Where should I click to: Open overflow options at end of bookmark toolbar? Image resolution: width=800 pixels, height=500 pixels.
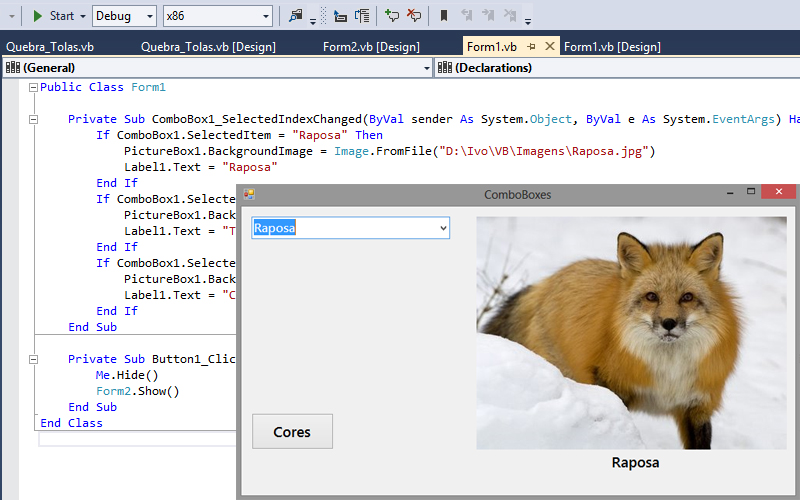pyautogui.click(x=528, y=21)
